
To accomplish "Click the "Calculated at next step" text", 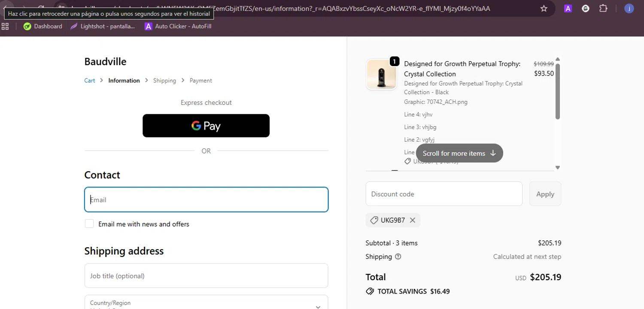I will pyautogui.click(x=527, y=257).
